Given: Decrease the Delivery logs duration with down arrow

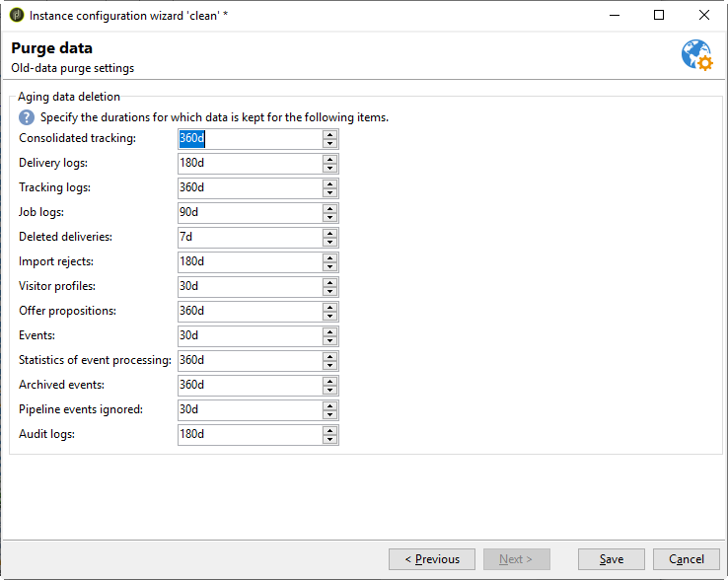Looking at the screenshot, I should (x=329, y=168).
